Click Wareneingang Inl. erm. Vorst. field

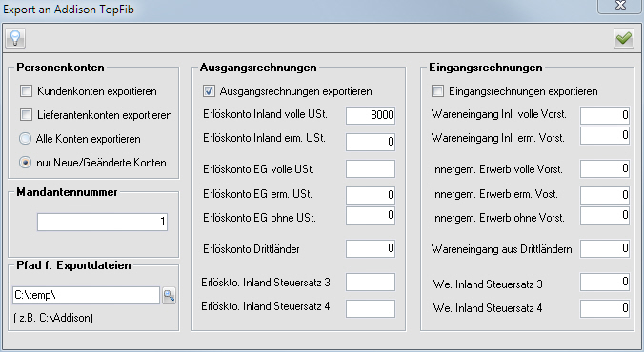(605, 135)
